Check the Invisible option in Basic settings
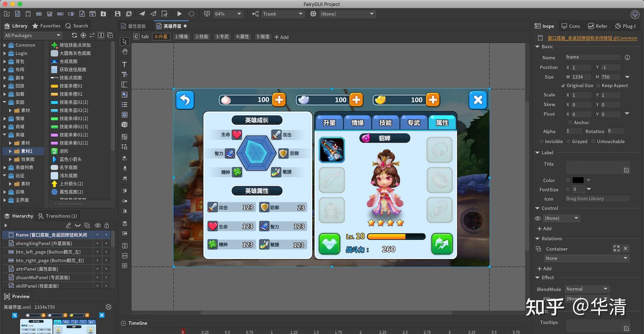 (542, 141)
